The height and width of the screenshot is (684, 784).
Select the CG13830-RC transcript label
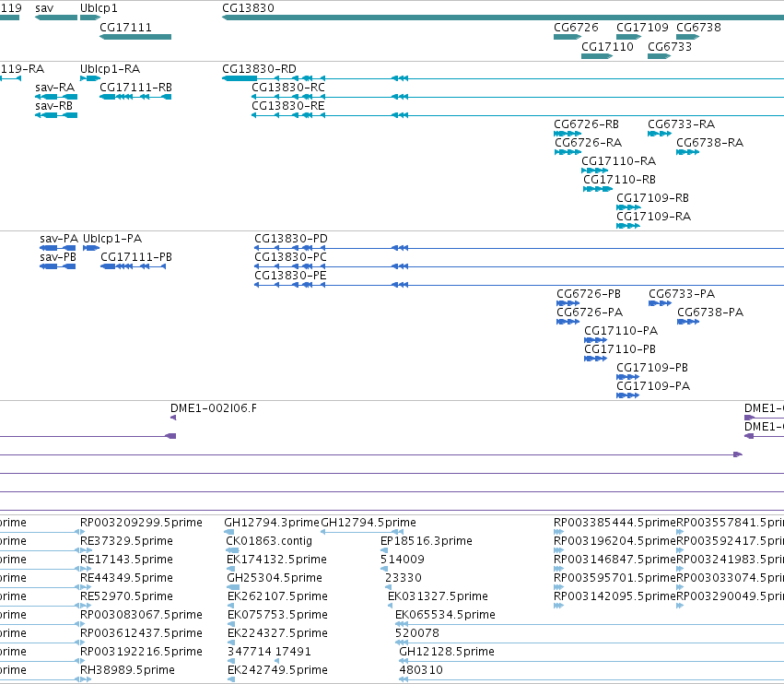click(x=288, y=87)
